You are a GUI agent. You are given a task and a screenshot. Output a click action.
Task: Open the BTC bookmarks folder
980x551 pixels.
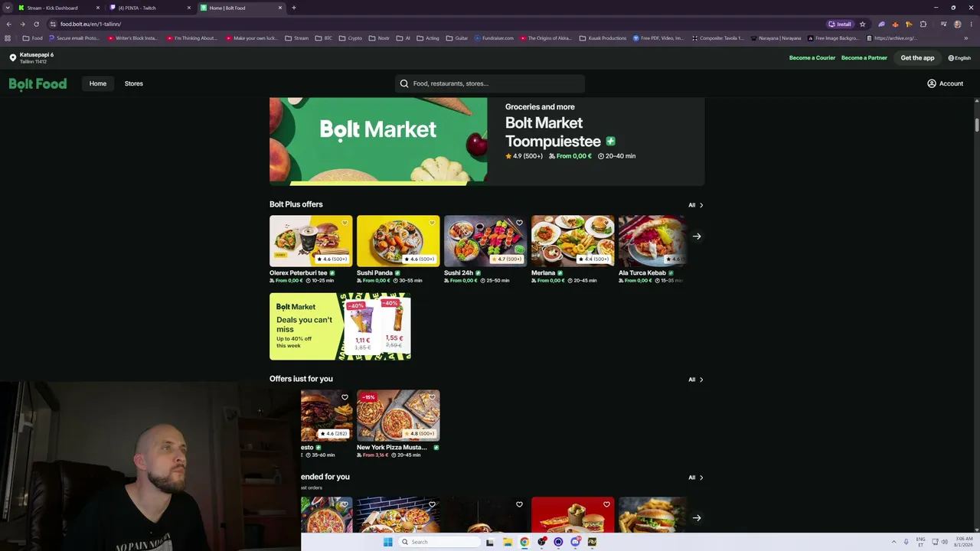pyautogui.click(x=324, y=38)
